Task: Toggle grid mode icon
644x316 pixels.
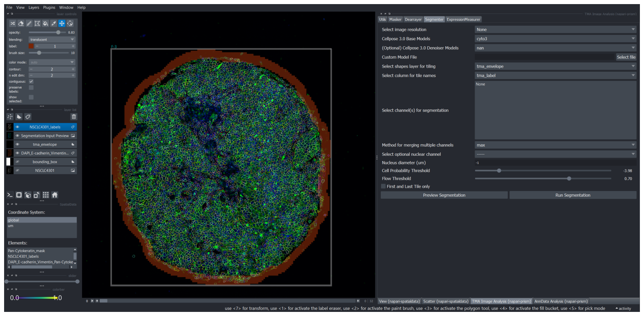Action: click(46, 195)
